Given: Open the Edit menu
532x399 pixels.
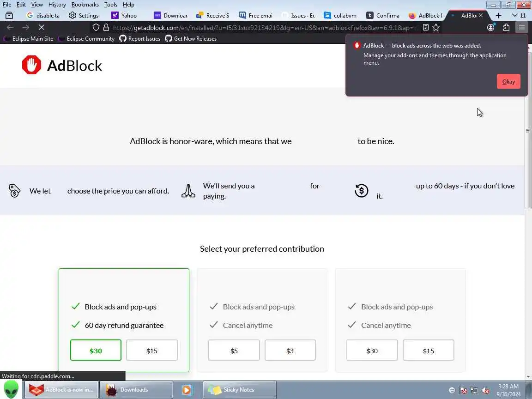Looking at the screenshot, I should pyautogui.click(x=21, y=5).
